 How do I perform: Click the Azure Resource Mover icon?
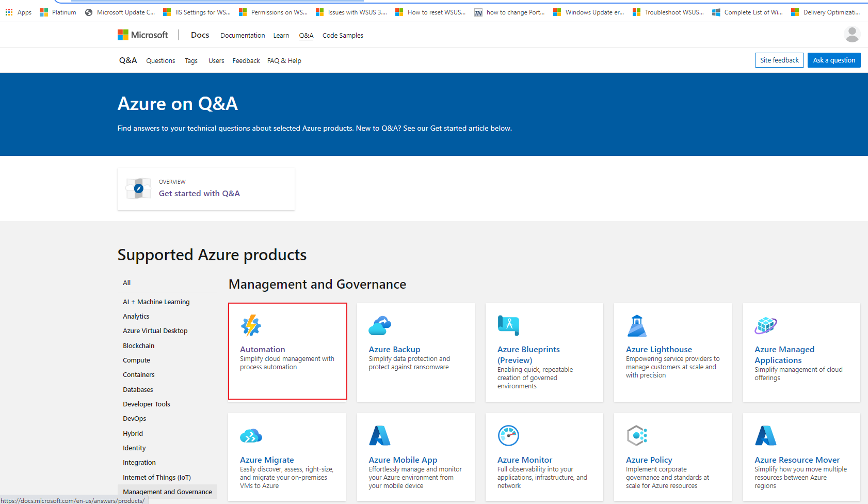coord(766,436)
